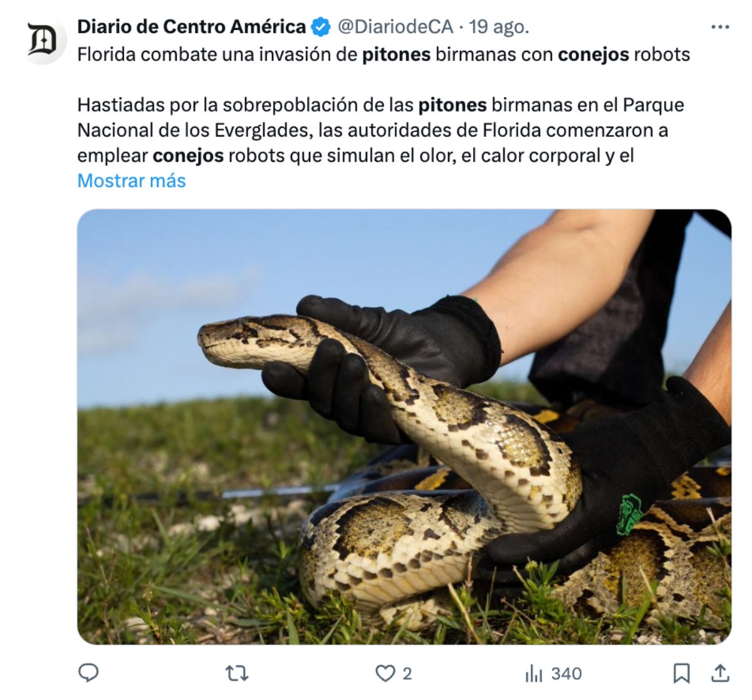Screen dimensions: 752x700
Task: Open the Diario de Centro América profile name
Action: pyautogui.click(x=192, y=27)
